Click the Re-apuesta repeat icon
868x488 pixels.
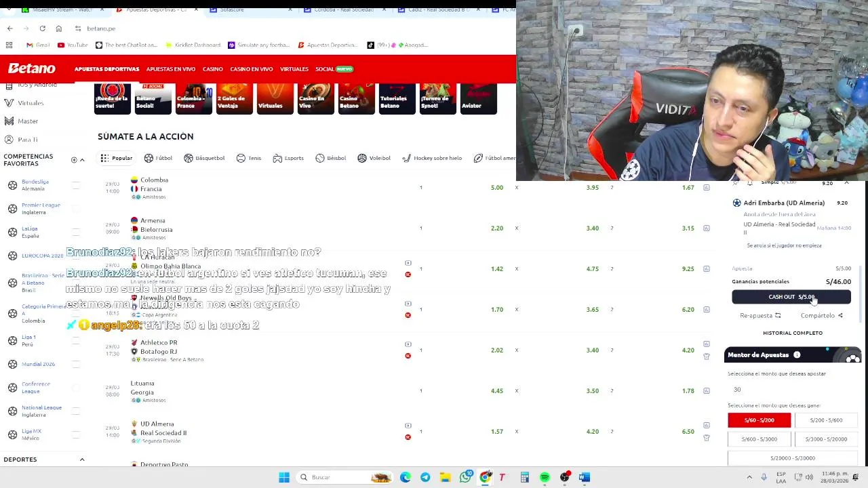[778, 315]
